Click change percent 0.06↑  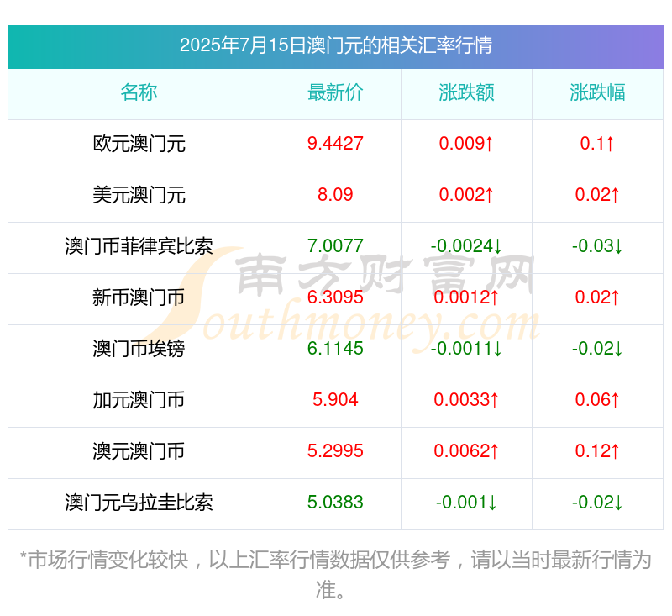tap(597, 400)
